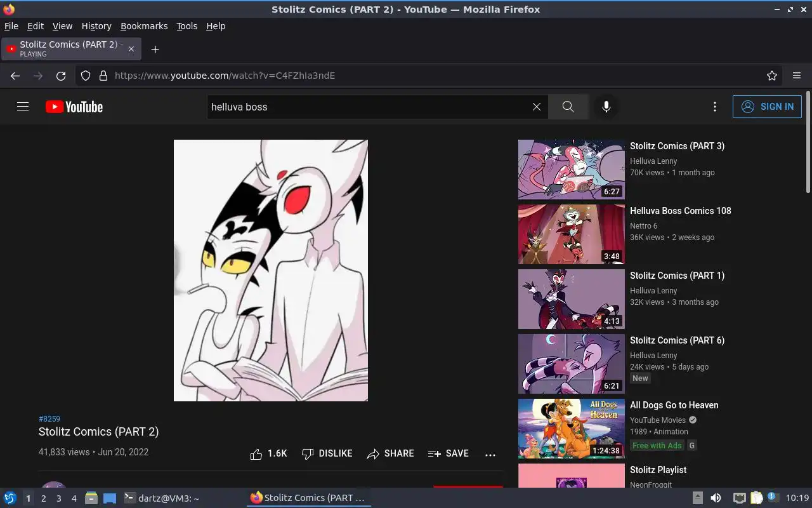This screenshot has width=812, height=508.
Task: Open All Dogs Go to Heaven title
Action: tap(674, 405)
